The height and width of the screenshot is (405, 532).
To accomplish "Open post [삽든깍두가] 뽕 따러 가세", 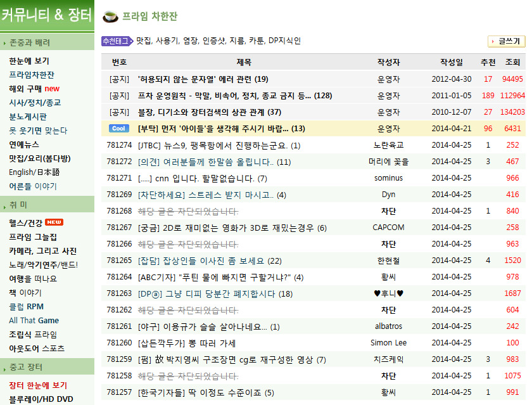I will (187, 344).
